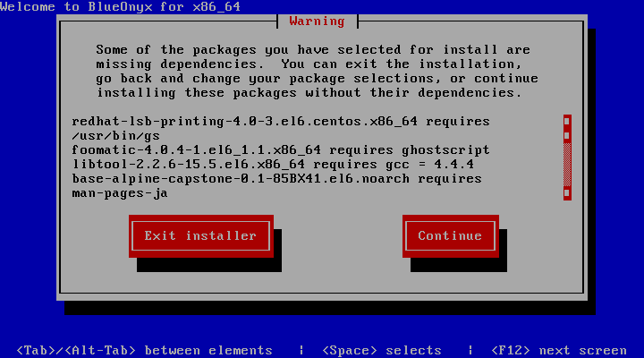Click the <Tab>/<Alt-Tab> between elements hint
The height and width of the screenshot is (358, 644).
coord(145,350)
